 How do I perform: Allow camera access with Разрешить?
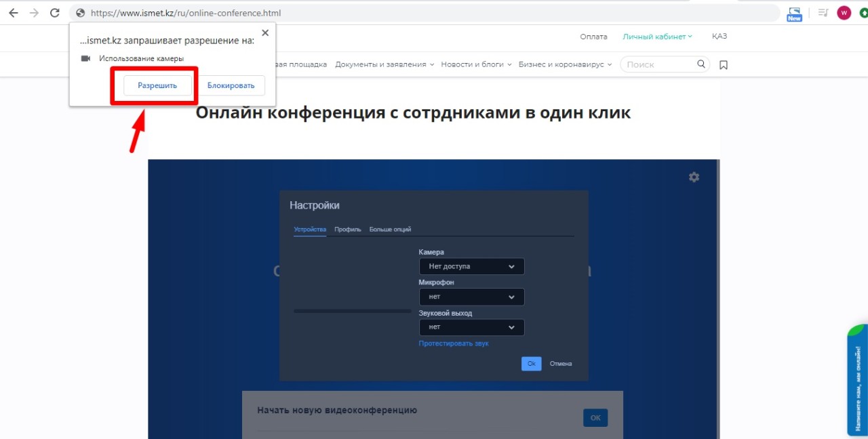pos(157,85)
